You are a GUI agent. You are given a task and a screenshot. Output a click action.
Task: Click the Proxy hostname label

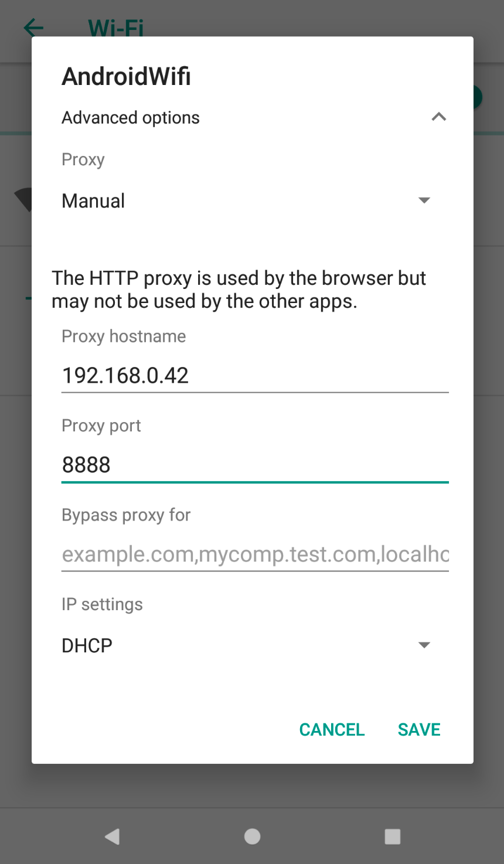tap(124, 336)
